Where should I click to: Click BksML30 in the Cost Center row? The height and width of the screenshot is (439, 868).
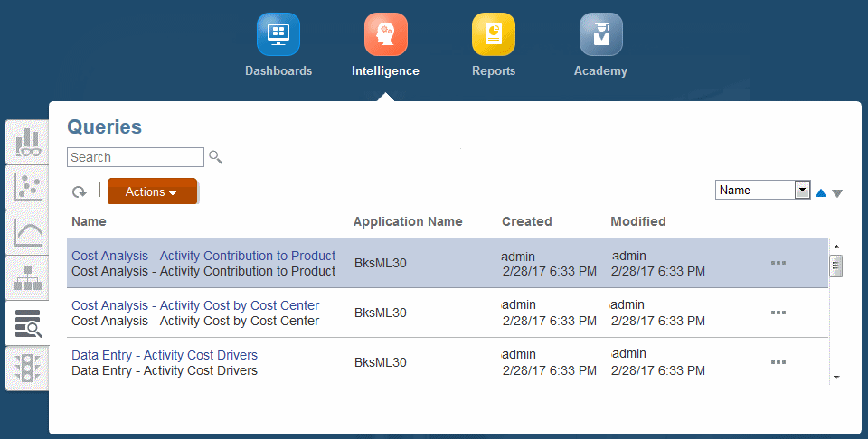point(381,313)
